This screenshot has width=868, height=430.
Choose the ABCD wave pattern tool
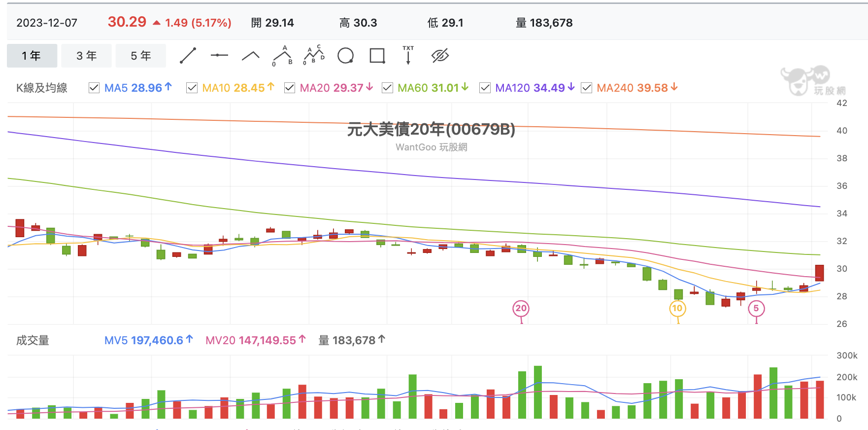coord(314,55)
